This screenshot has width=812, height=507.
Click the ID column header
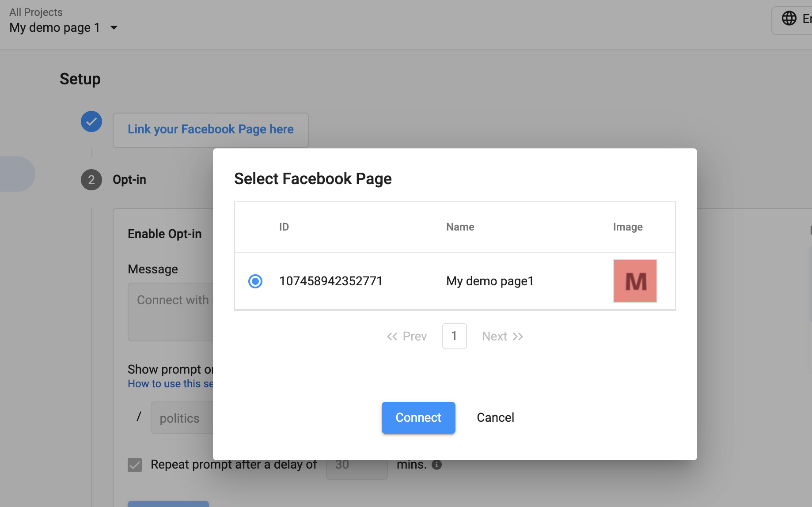click(284, 227)
